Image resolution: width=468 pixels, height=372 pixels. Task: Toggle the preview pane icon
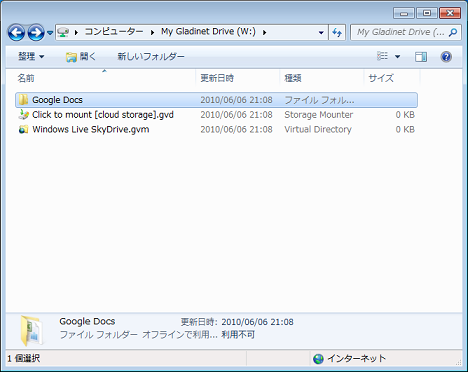[x=421, y=56]
